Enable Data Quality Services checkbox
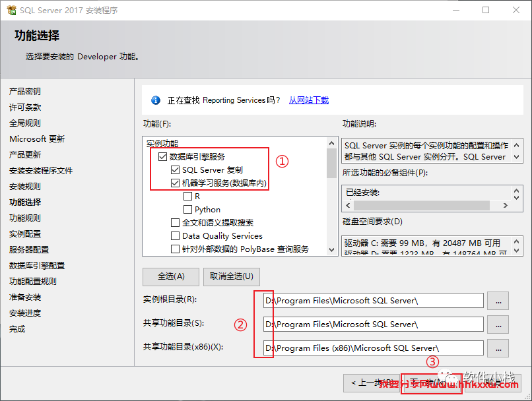Screen dimensions: 532x401 175,236
